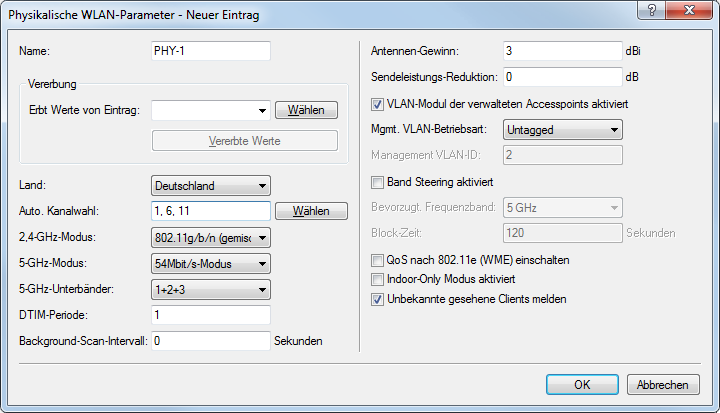Screen dimensions: 720x413
Task: Click the Antennen-Gewinn input field
Action: 563,49
